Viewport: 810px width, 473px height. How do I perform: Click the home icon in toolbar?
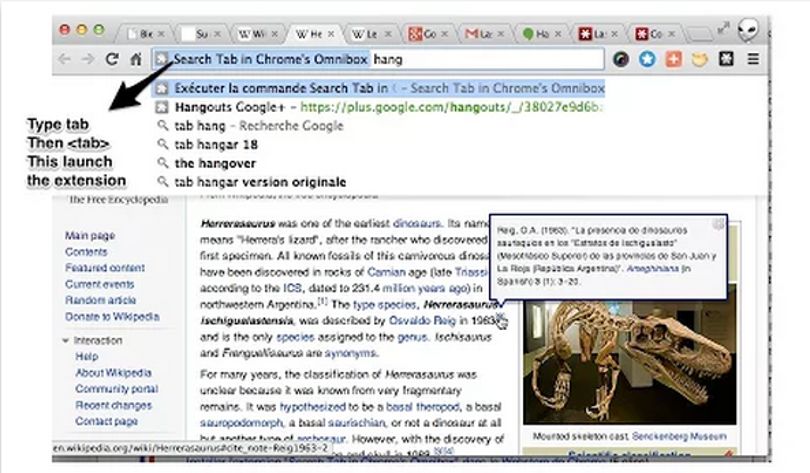click(x=136, y=59)
